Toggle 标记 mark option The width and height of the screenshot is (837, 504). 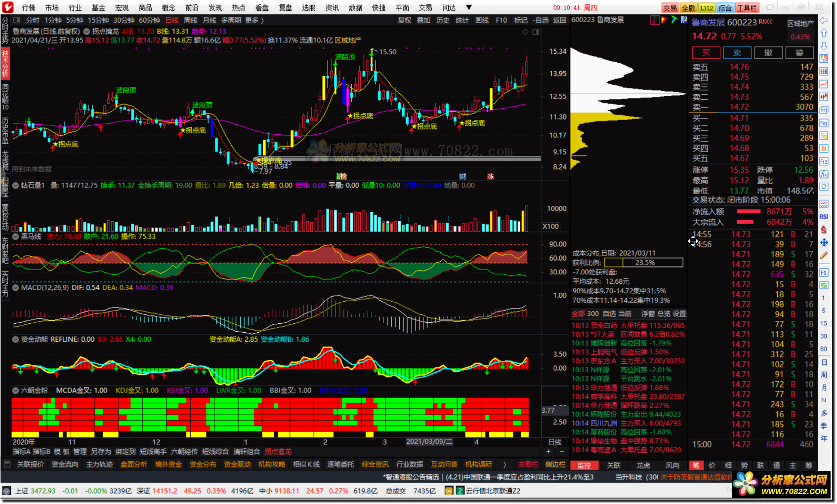pyautogui.click(x=521, y=20)
